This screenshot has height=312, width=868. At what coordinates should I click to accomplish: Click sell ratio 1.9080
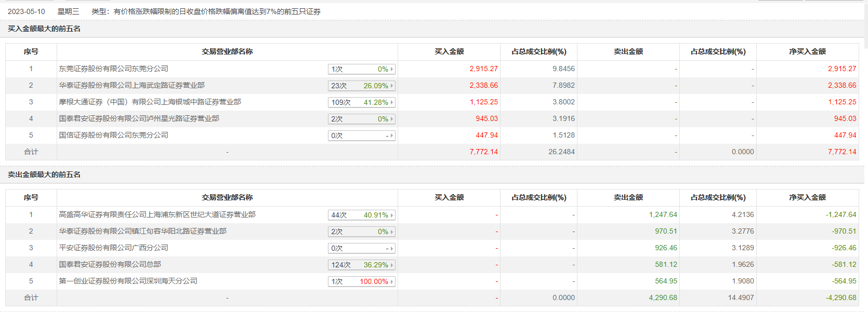click(743, 281)
